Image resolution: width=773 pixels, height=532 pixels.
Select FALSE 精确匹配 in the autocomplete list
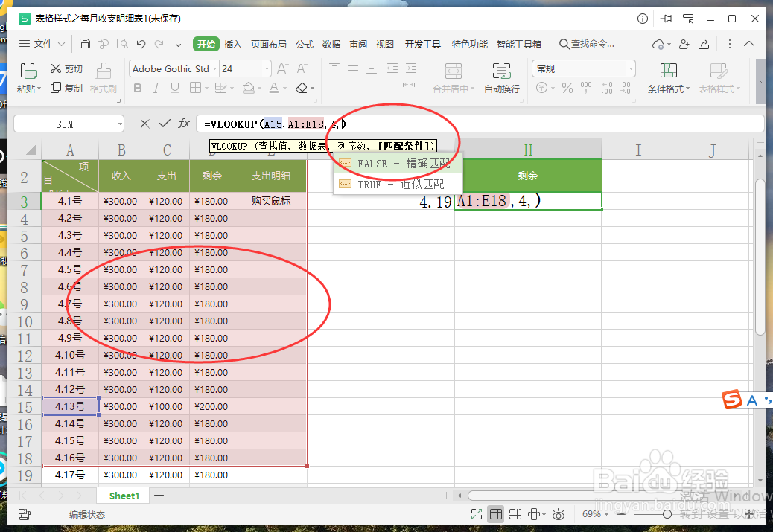(x=395, y=164)
